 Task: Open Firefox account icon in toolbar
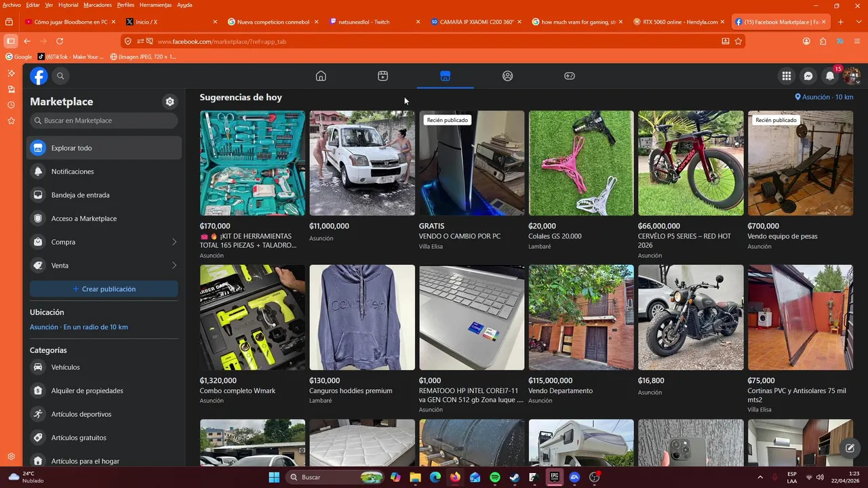click(806, 41)
